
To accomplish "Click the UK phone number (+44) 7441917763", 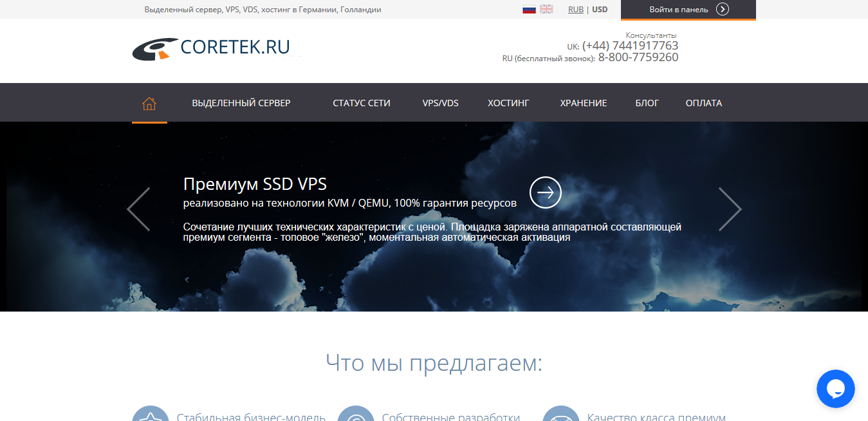I will coord(630,46).
